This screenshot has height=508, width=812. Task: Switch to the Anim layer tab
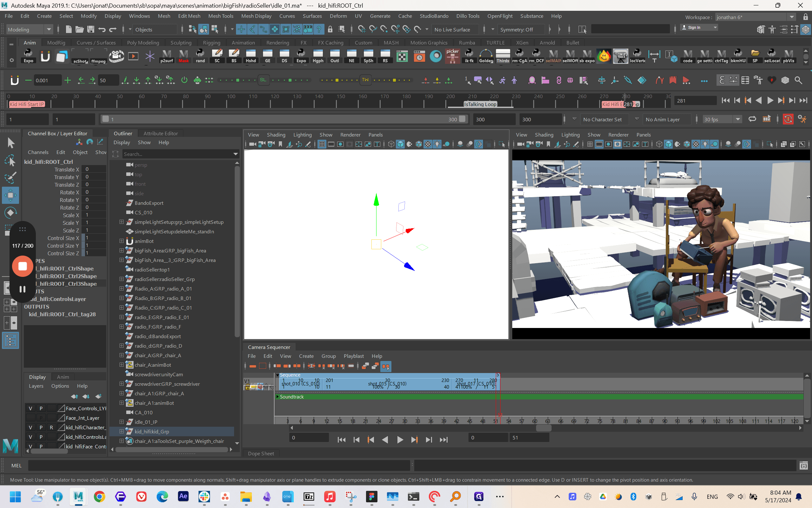[x=63, y=377]
